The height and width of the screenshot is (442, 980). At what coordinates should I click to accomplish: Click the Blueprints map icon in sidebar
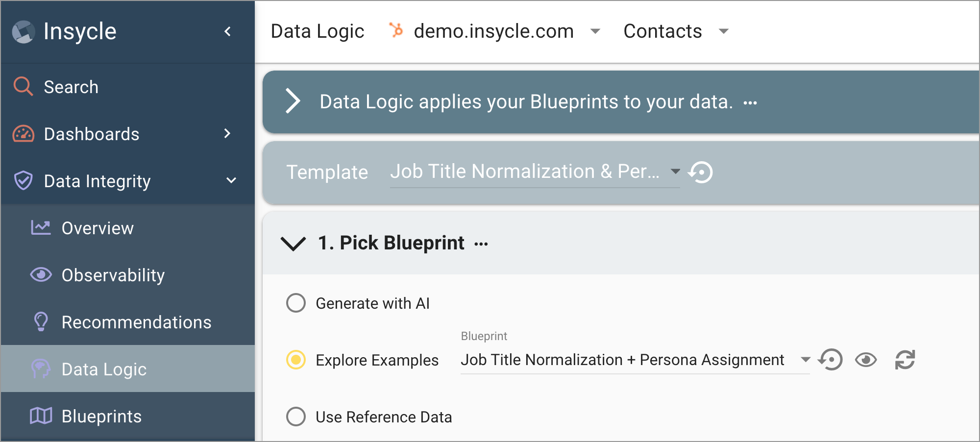pos(41,416)
